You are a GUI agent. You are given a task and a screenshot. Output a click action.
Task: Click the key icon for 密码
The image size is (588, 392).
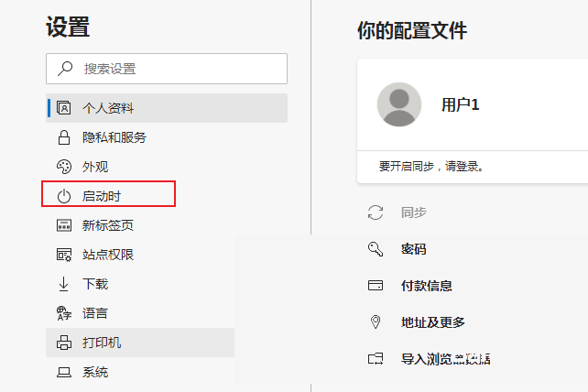(376, 249)
